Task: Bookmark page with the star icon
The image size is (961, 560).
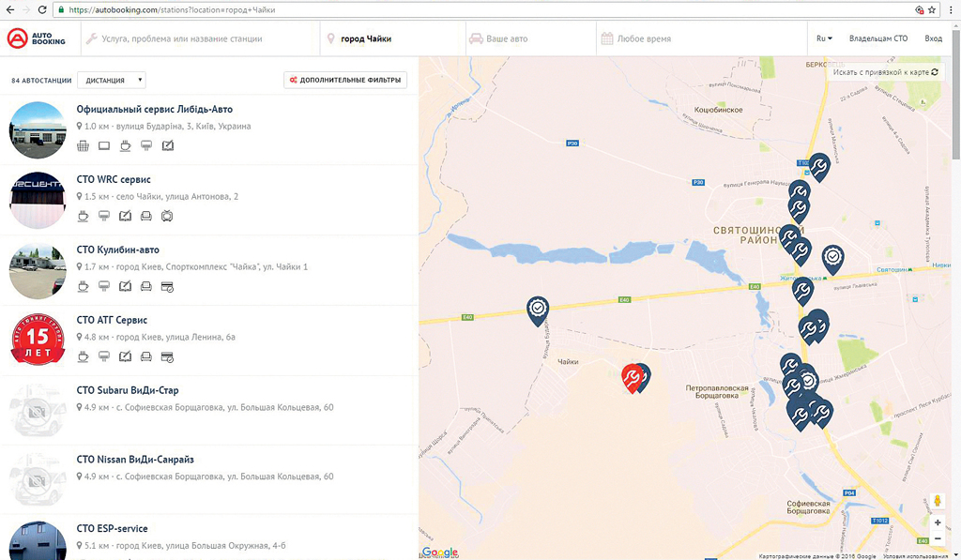Action: [932, 9]
